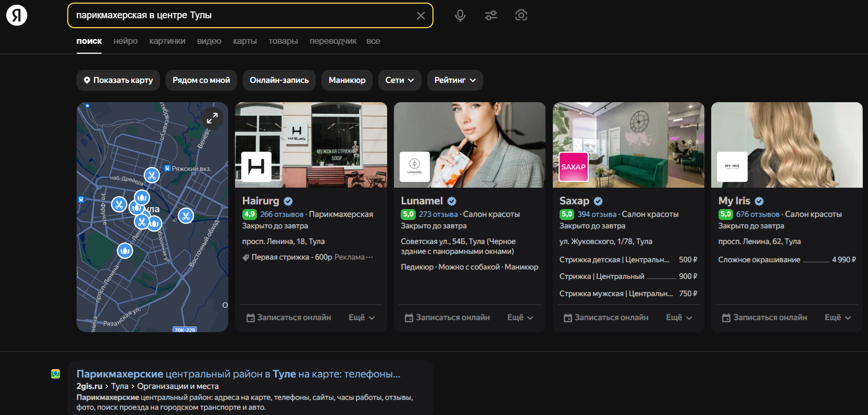Select the scissors pin beside ул. Фрунзе
Viewport: 868px width, 415px height.
[x=119, y=204]
